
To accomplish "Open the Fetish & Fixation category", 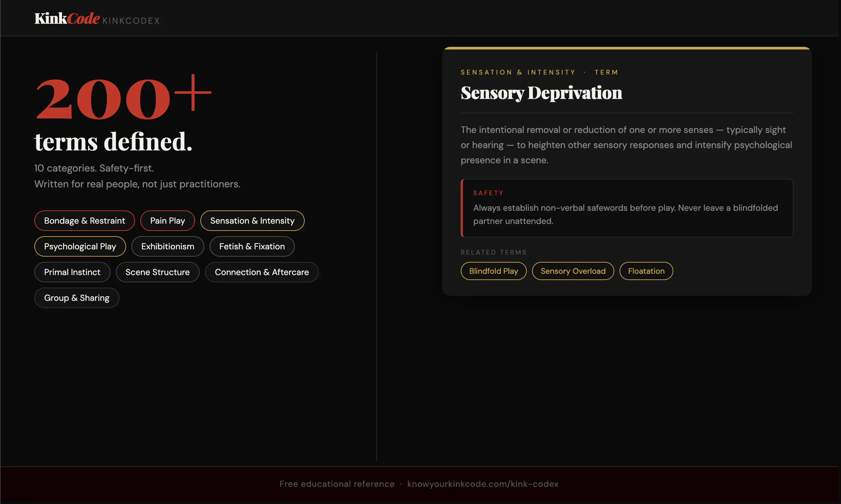I will tap(252, 247).
